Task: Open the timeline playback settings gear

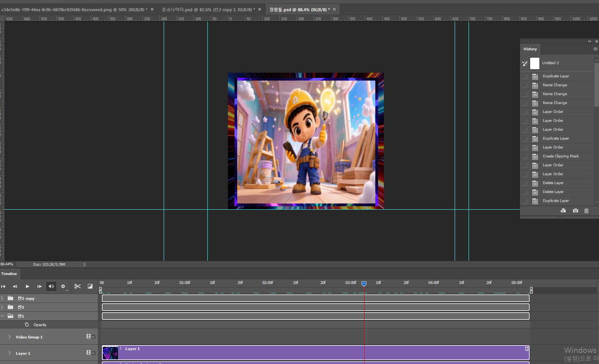Action: (x=63, y=286)
